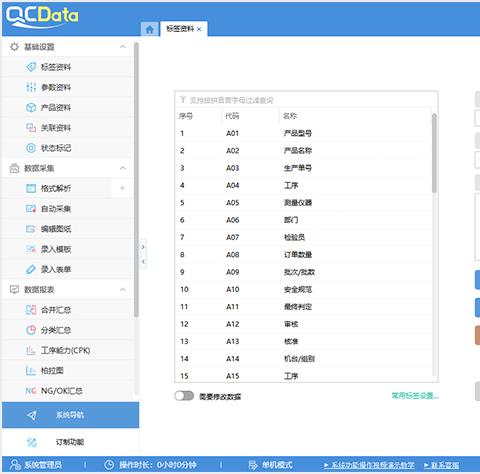Open 参数资料 via its sliders icon
This screenshot has height=474, width=480.
[31, 87]
